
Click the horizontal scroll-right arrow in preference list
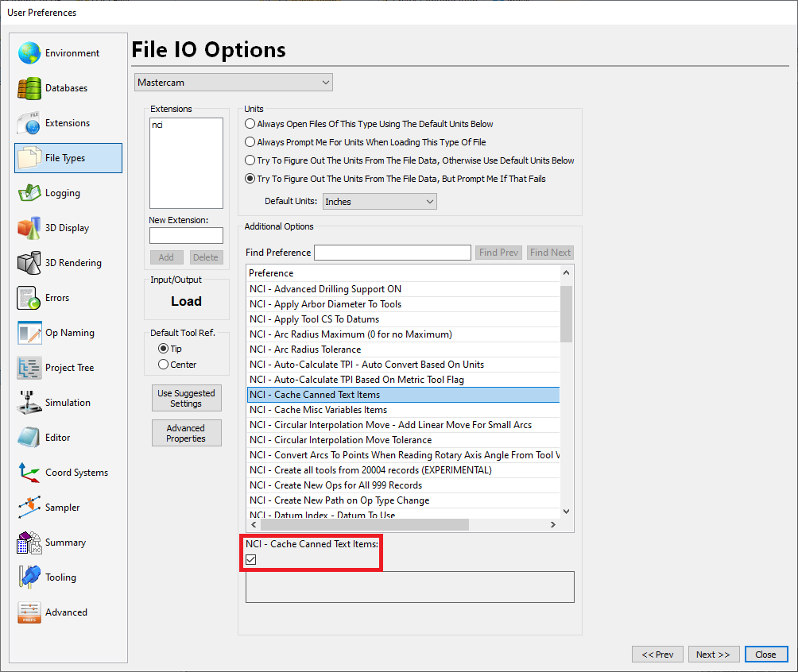coord(553,524)
